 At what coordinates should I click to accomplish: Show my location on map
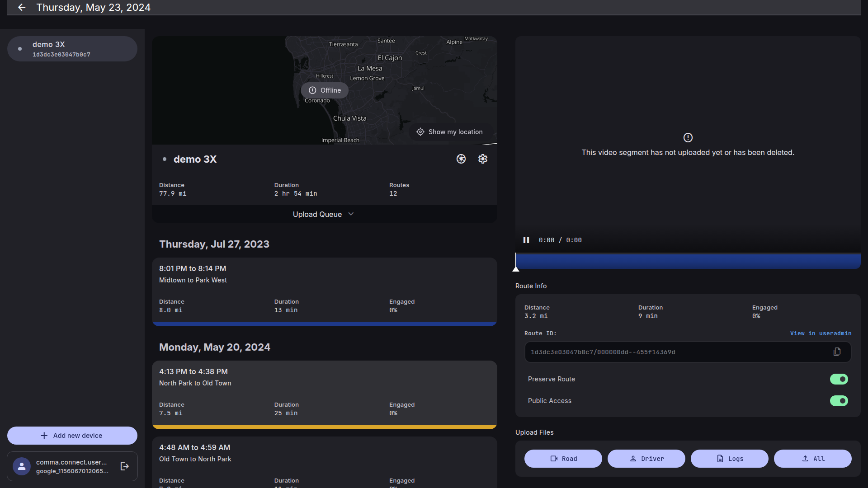449,132
